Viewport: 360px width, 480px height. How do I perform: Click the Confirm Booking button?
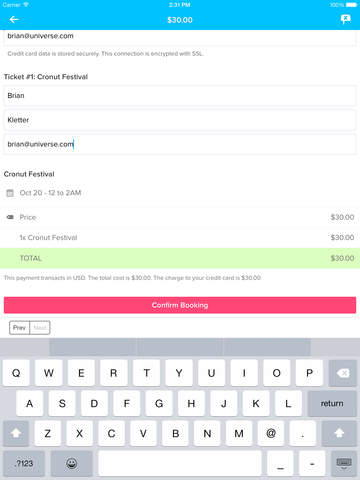point(180,305)
